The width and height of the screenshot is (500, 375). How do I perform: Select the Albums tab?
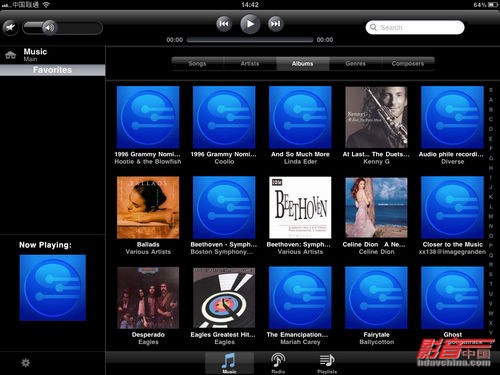(303, 64)
